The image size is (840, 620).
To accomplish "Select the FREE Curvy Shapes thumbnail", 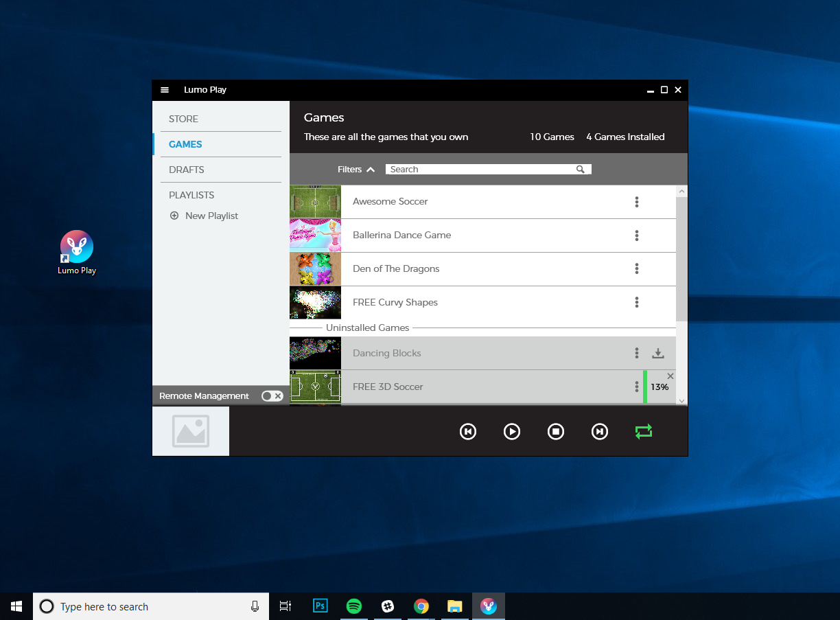I will tap(315, 303).
